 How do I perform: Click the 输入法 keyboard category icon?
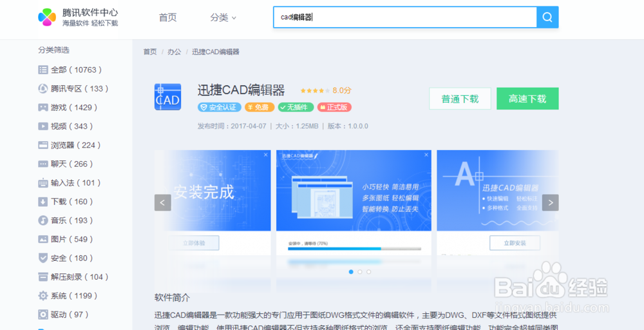click(43, 183)
